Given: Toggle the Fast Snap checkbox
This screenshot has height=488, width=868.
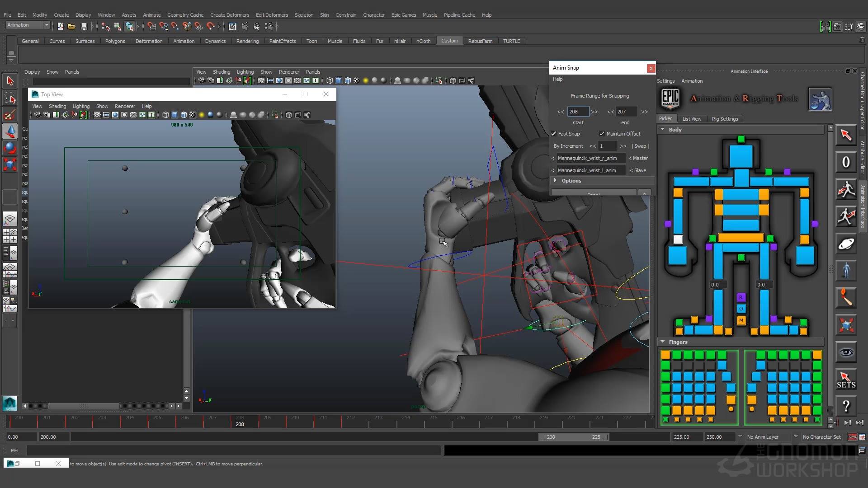Looking at the screenshot, I should (554, 134).
